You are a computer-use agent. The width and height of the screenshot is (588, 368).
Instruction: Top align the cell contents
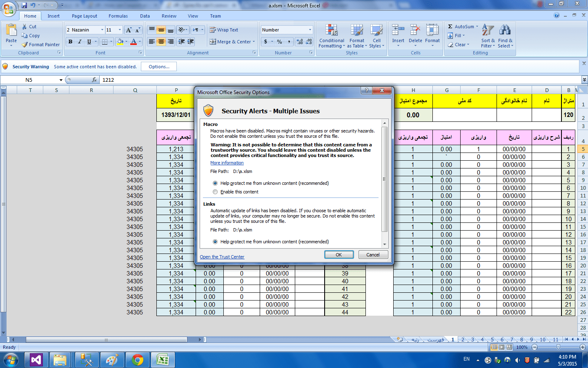(151, 30)
